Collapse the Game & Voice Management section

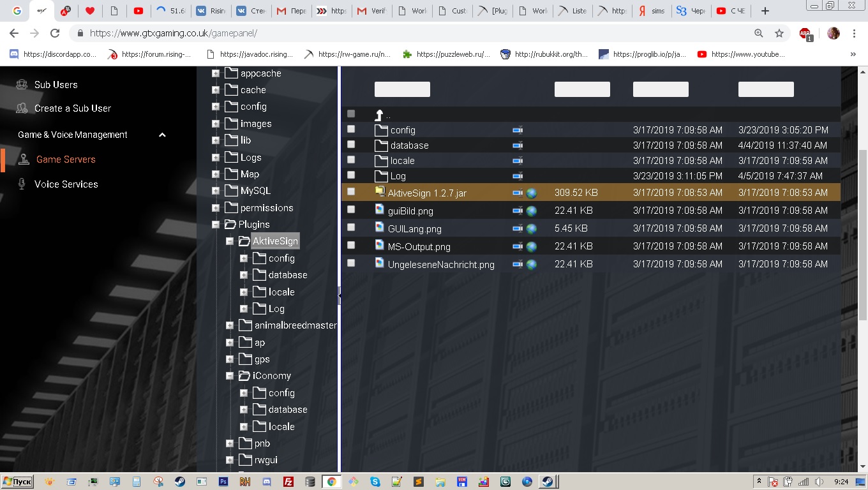tap(162, 135)
